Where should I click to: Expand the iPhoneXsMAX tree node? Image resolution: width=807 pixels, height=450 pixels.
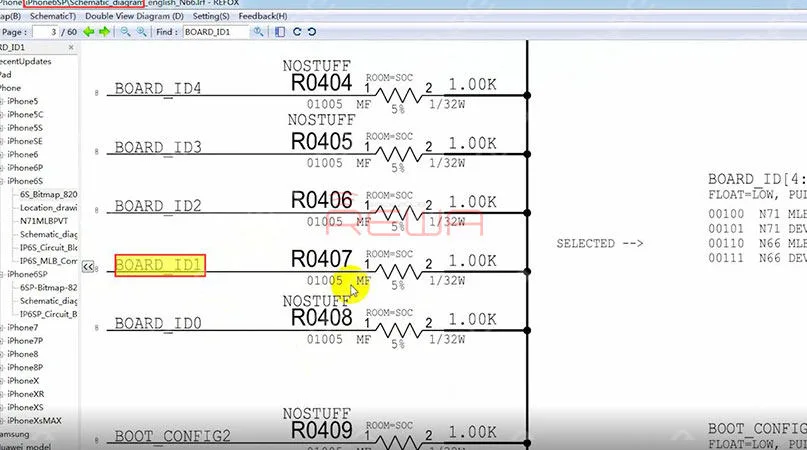coord(2,421)
